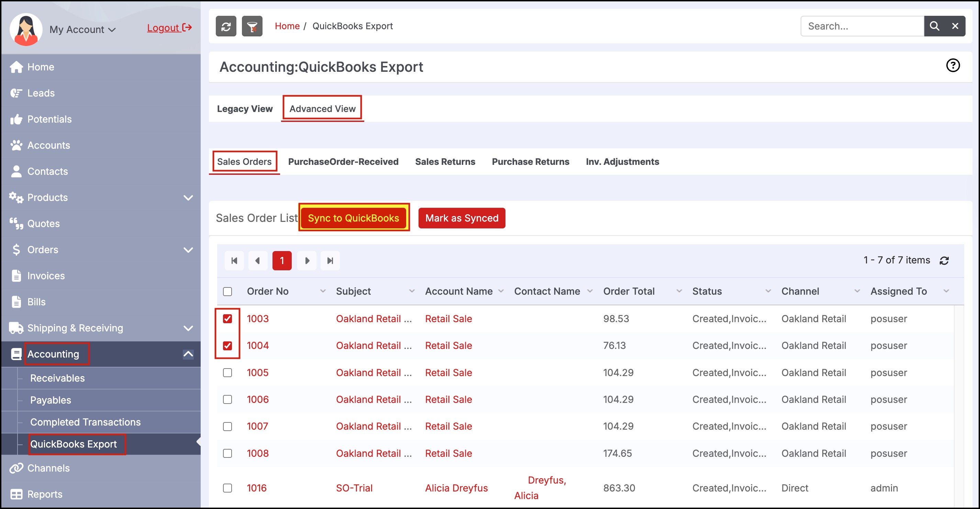Go to last page arrow icon

pyautogui.click(x=330, y=260)
